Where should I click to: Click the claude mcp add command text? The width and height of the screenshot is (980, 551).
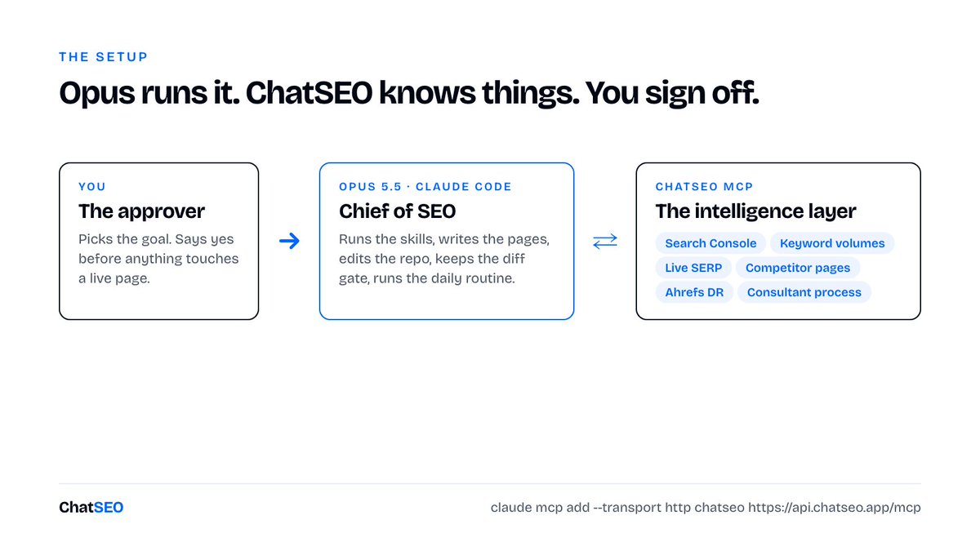pos(706,508)
